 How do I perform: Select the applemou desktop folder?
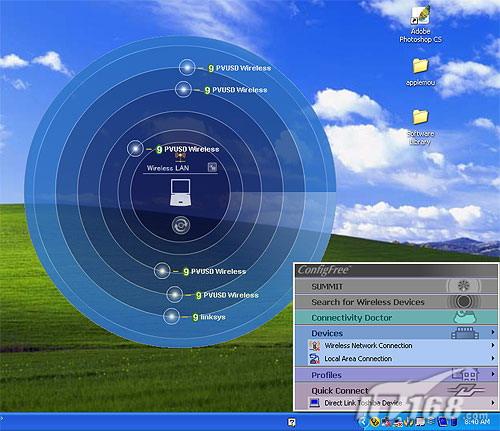[420, 72]
